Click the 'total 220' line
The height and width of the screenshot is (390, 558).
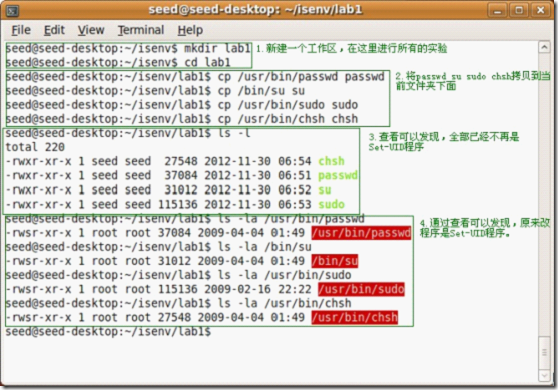(x=35, y=147)
